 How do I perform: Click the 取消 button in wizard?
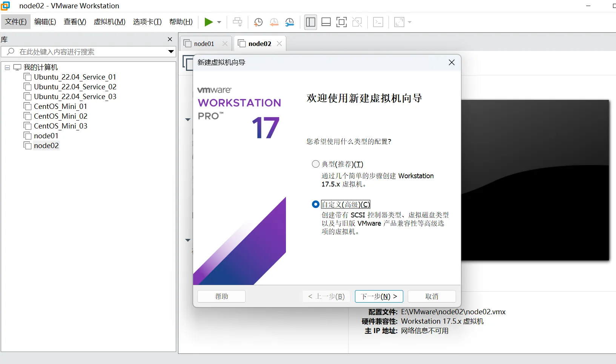point(432,297)
